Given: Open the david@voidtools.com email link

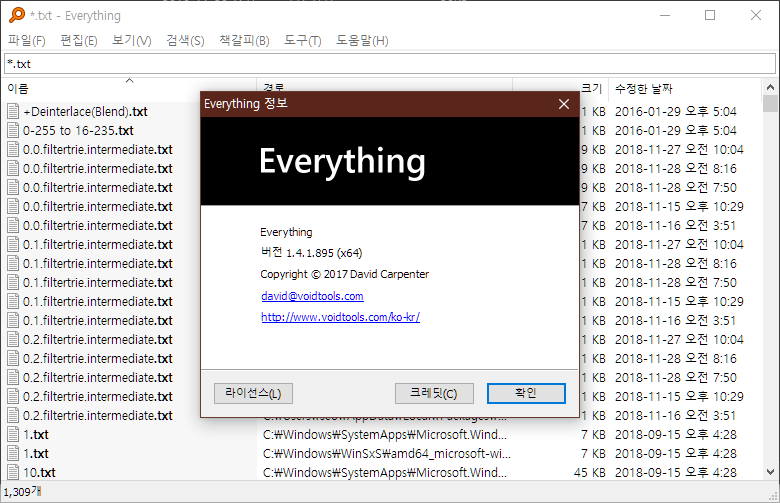Looking at the screenshot, I should pyautogui.click(x=312, y=296).
